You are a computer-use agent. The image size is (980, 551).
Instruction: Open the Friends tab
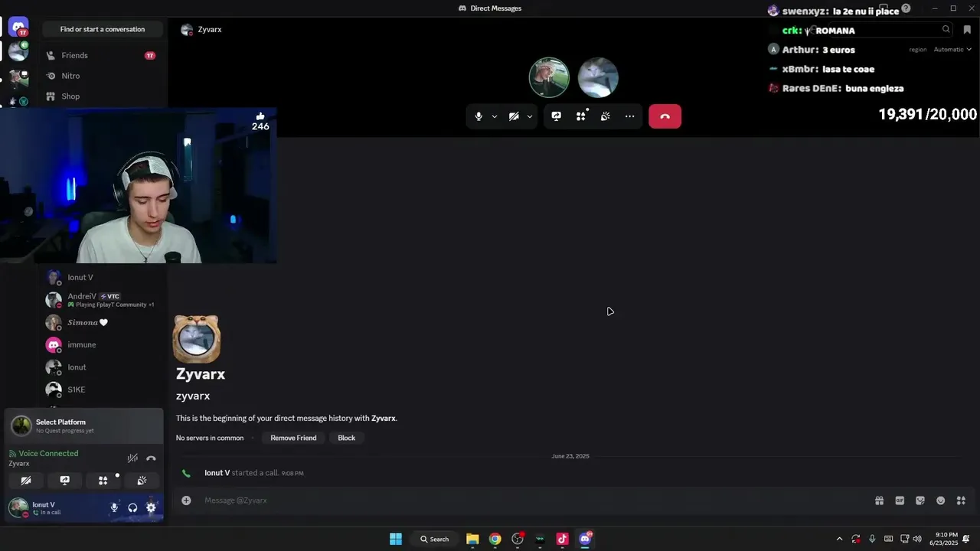(101, 55)
